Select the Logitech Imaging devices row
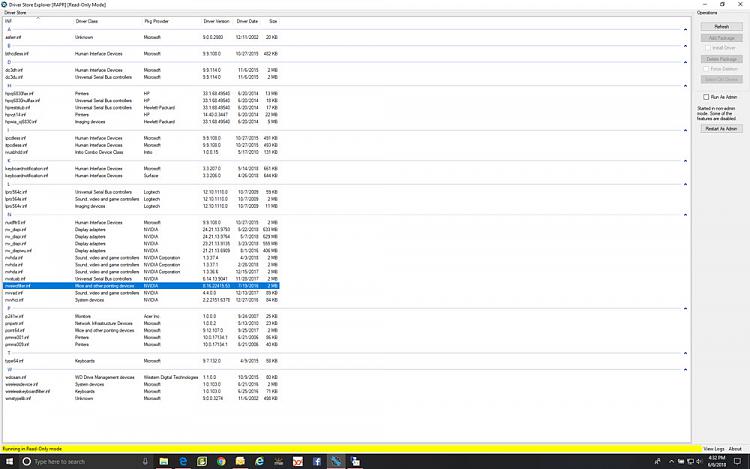This screenshot has height=469, width=750. tap(141, 206)
